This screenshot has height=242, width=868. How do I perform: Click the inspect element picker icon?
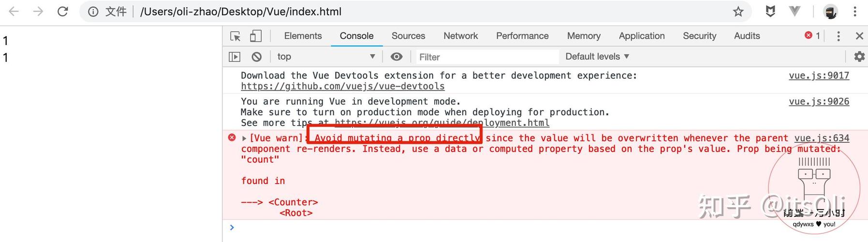click(x=235, y=36)
